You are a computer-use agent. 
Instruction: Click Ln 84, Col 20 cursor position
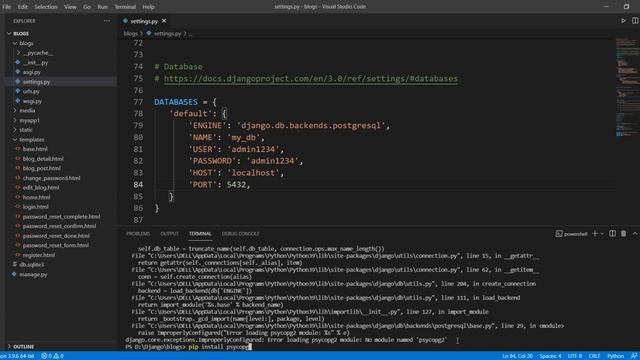518,356
